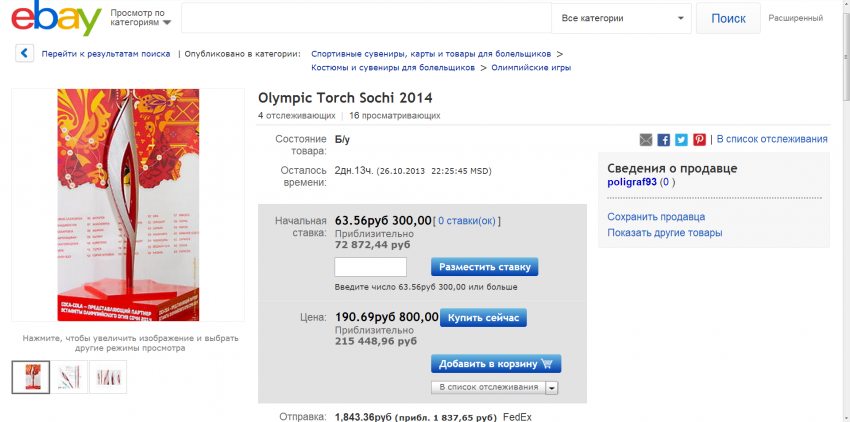This screenshot has width=850, height=422.
Task: Share listing on Facebook
Action: (x=664, y=140)
